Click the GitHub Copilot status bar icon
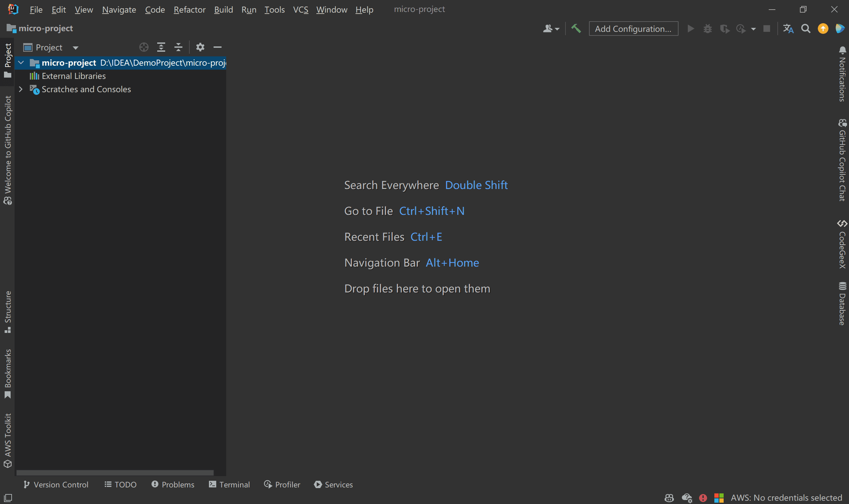 coord(669,498)
